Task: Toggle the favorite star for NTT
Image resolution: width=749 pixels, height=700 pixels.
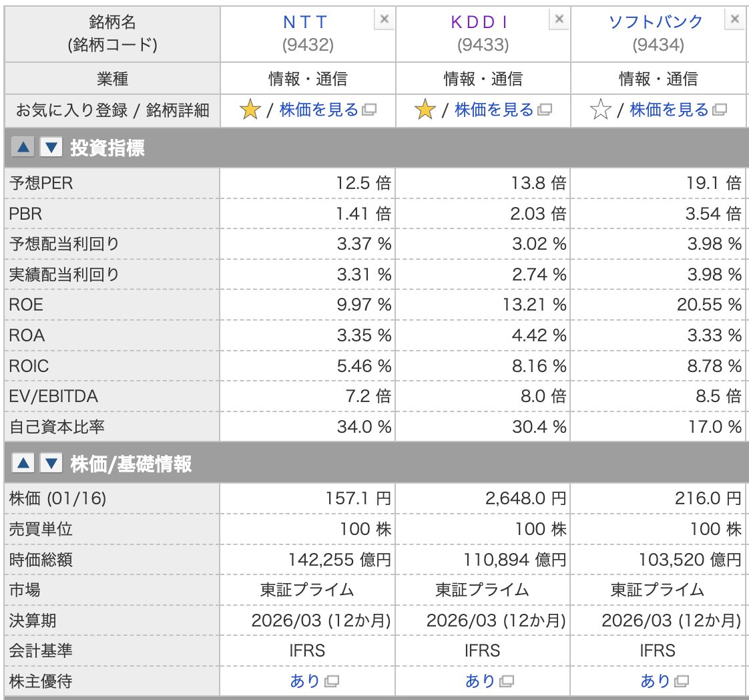Action: [x=249, y=110]
